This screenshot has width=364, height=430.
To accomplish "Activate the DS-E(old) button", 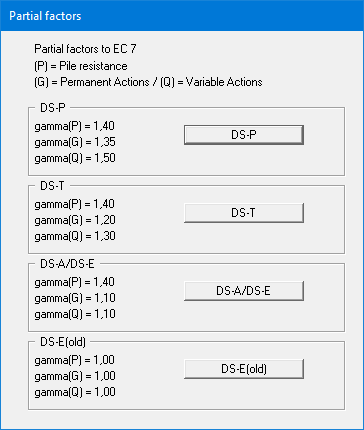I will (x=244, y=369).
